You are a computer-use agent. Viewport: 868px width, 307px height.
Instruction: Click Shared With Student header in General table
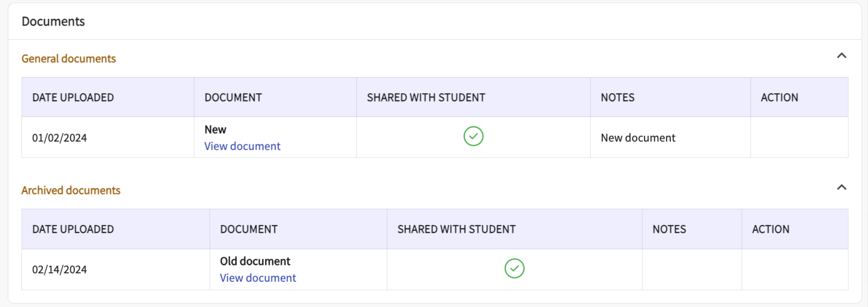pos(426,98)
